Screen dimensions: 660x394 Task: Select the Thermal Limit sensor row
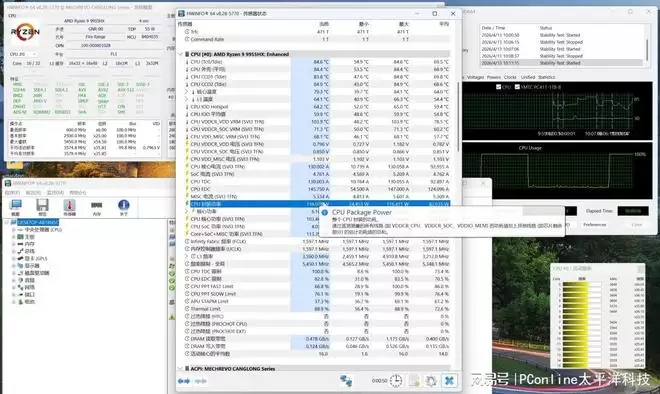point(318,309)
